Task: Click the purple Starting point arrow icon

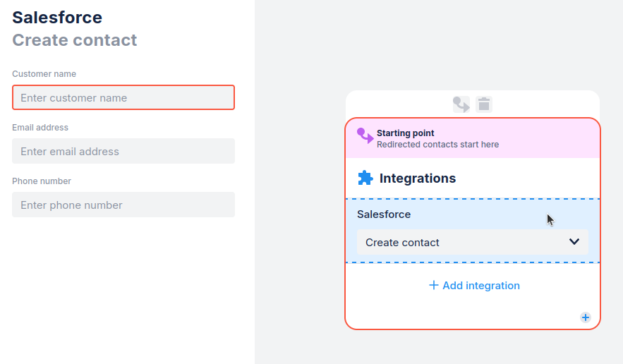Action: [365, 135]
